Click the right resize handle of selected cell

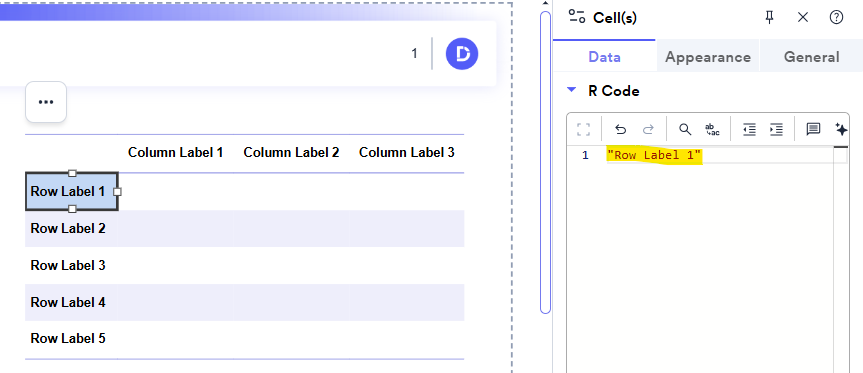tap(117, 191)
